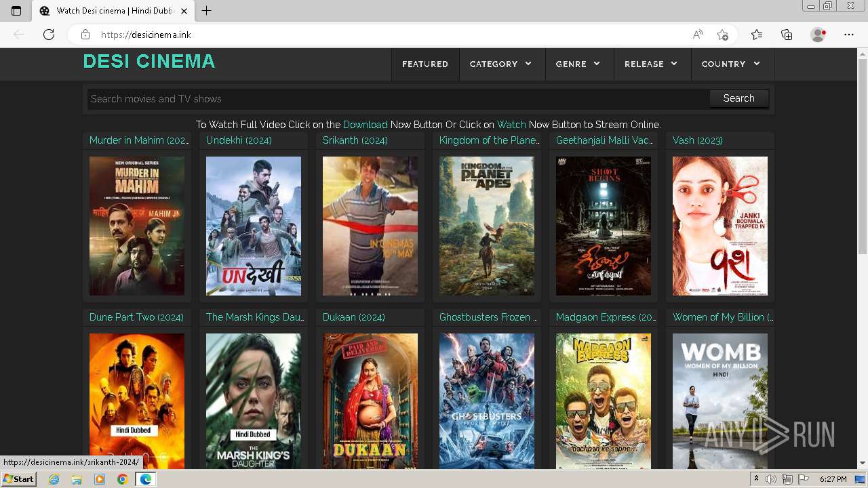Click the volume speaker tray icon
This screenshot has height=488, width=868.
pyautogui.click(x=771, y=479)
